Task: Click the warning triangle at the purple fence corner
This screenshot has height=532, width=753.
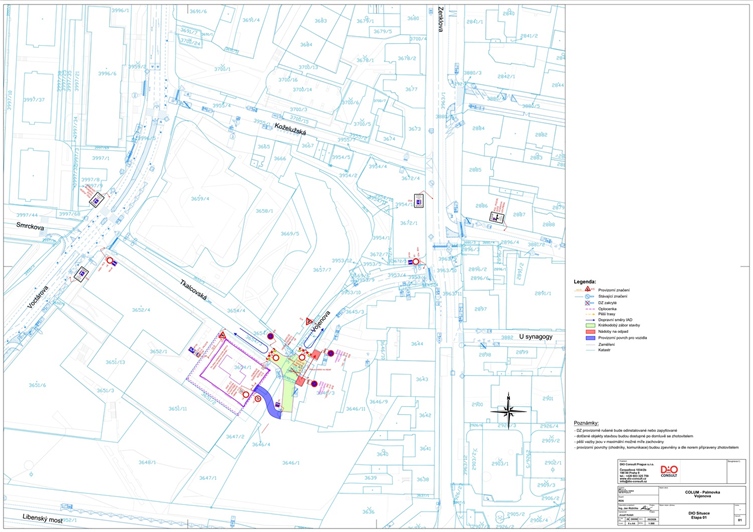Action: pyautogui.click(x=222, y=335)
